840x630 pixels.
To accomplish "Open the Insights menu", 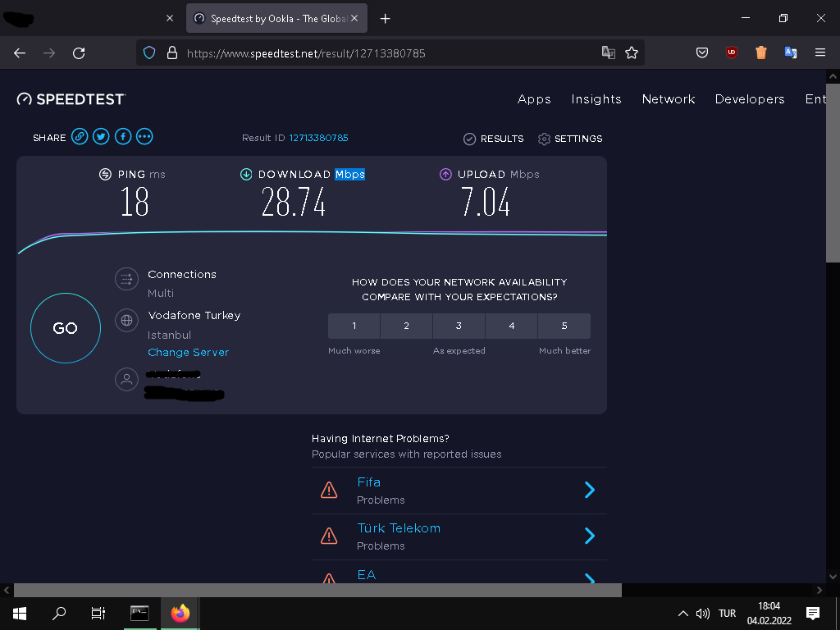I will pyautogui.click(x=596, y=99).
